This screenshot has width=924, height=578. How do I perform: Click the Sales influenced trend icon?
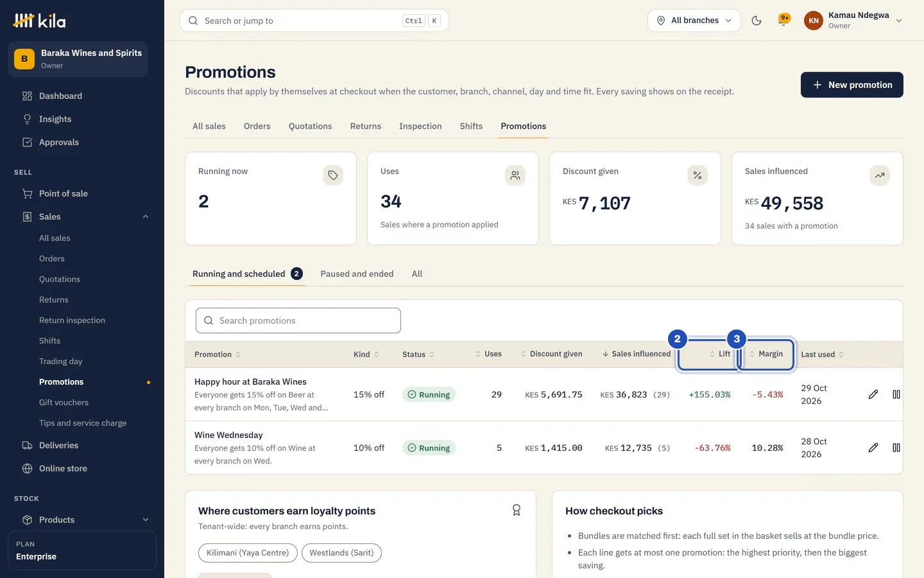pos(880,175)
